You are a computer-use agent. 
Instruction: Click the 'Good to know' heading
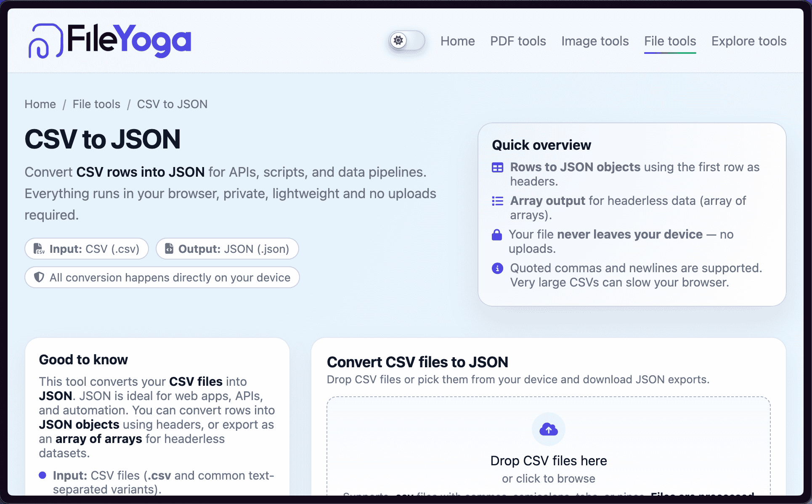pos(83,359)
